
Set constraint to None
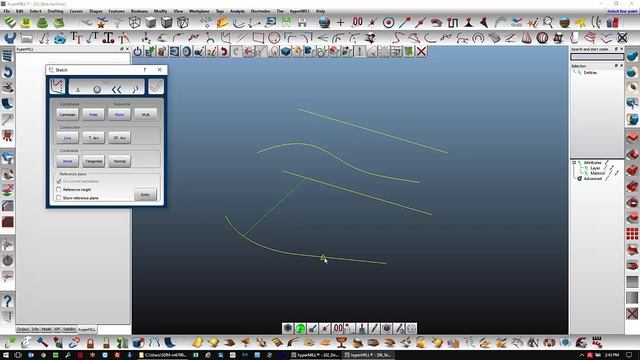click(67, 161)
